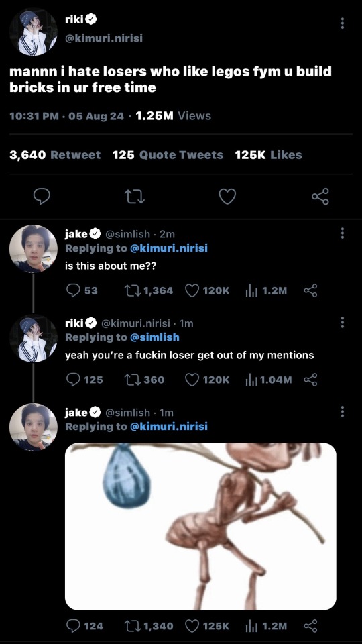Like the main tweet with heart icon
The height and width of the screenshot is (644, 362).
click(227, 197)
